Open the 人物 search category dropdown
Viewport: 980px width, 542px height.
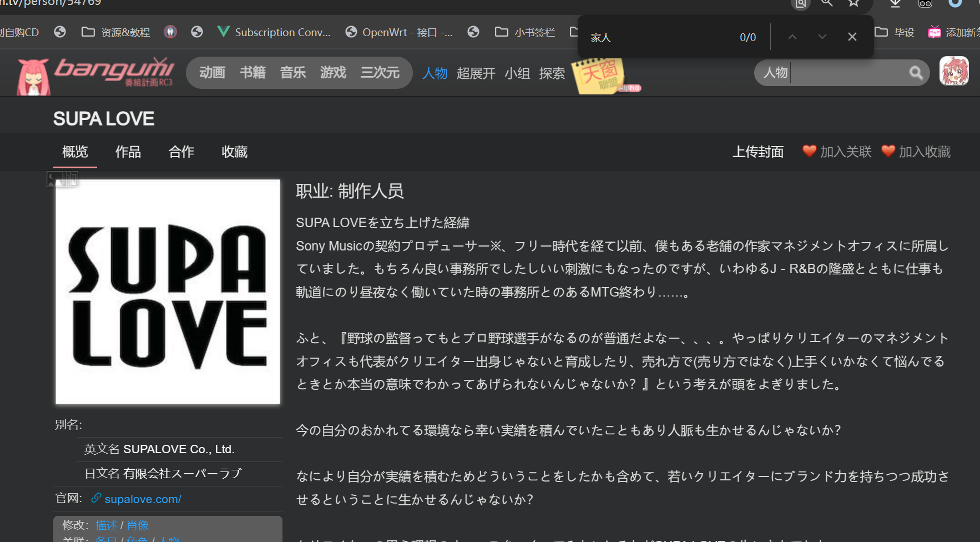776,73
